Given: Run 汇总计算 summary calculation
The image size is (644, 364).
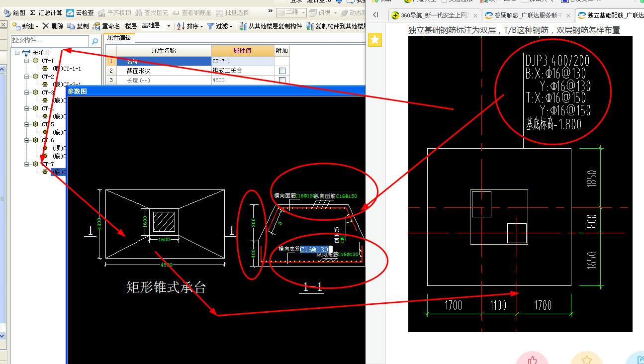Looking at the screenshot, I should coord(46,12).
